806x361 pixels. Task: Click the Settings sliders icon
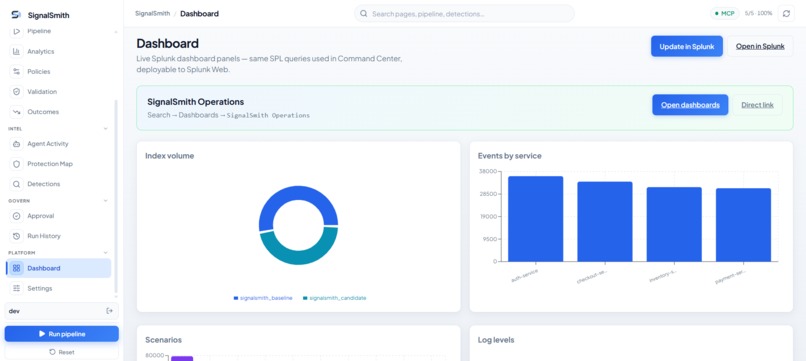click(16, 288)
